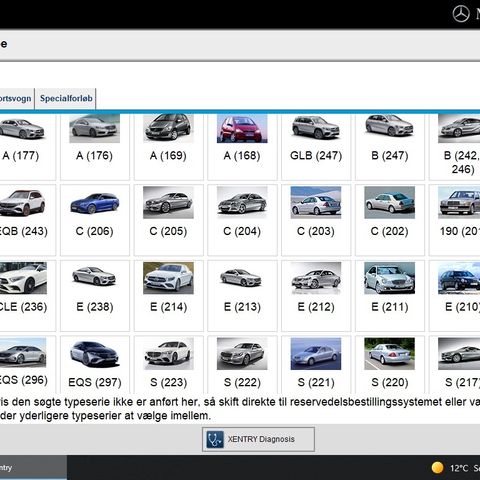Pick the E (214) model series
The height and width of the screenshot is (480, 480).
pyautogui.click(x=169, y=296)
